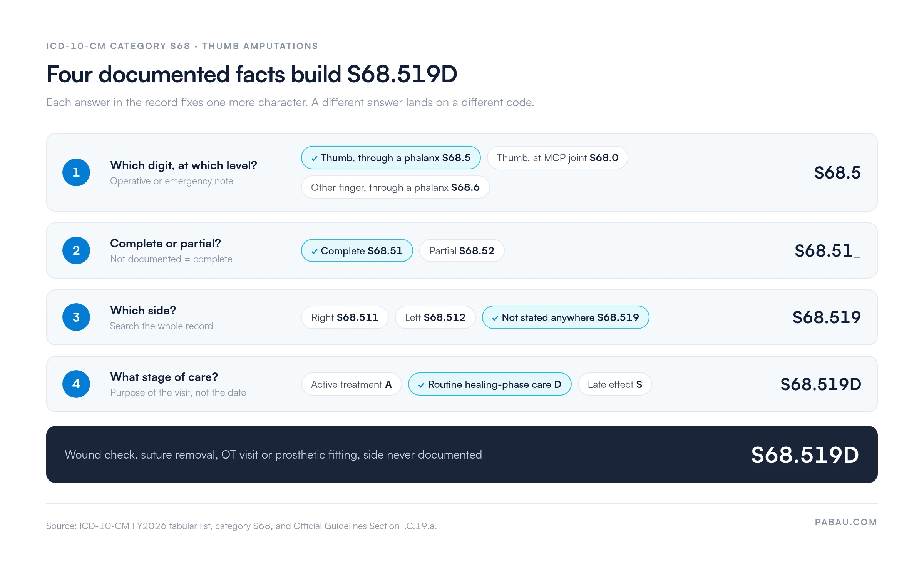Click checkmark in Complete S68.51 chip

tap(314, 251)
